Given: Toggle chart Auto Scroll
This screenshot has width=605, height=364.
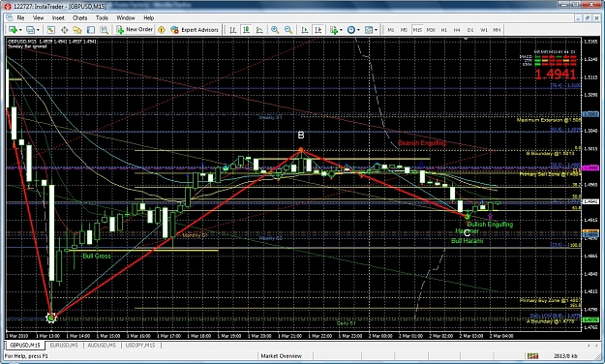Looking at the screenshot, I should pos(305,30).
